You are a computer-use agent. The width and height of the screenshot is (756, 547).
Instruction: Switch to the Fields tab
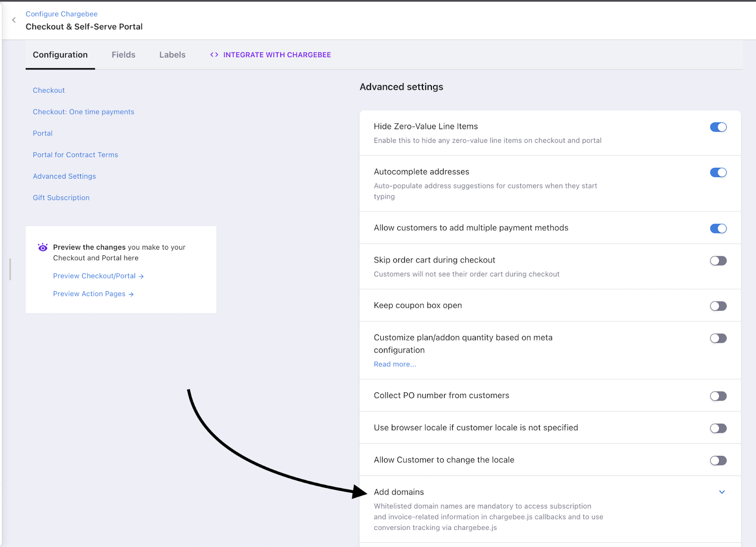(123, 55)
